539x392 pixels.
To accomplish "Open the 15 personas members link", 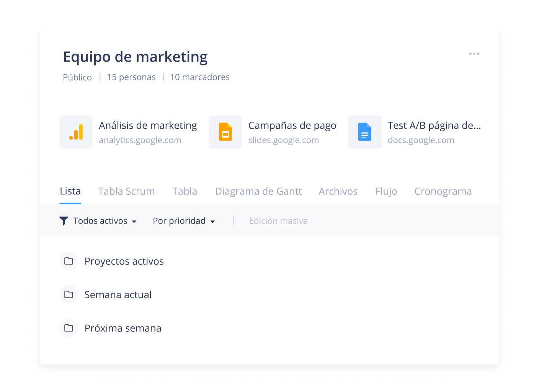I will [131, 77].
